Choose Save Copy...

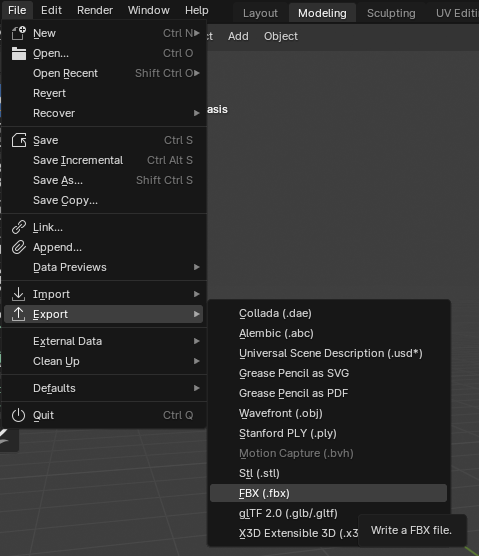[103, 200]
